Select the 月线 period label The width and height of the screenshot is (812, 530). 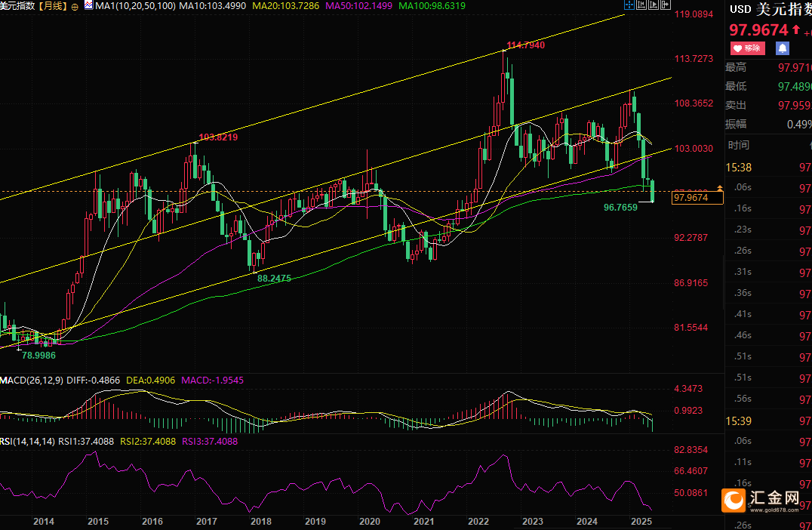click(x=54, y=6)
